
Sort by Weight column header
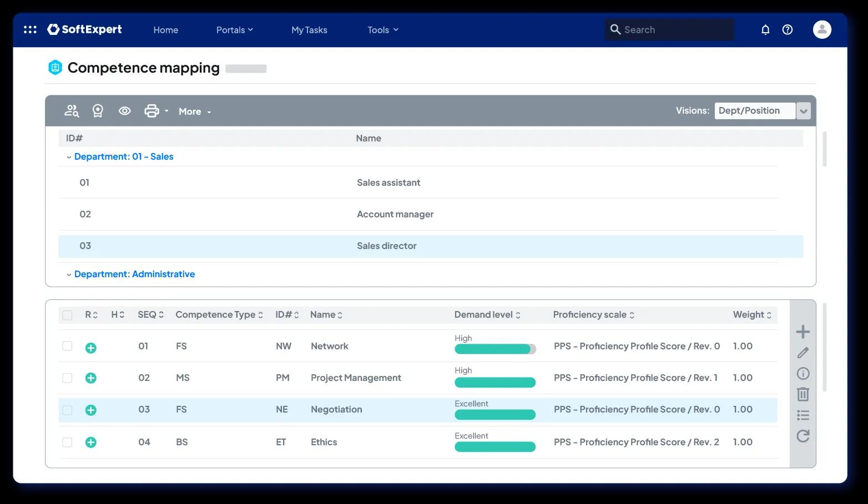click(752, 314)
